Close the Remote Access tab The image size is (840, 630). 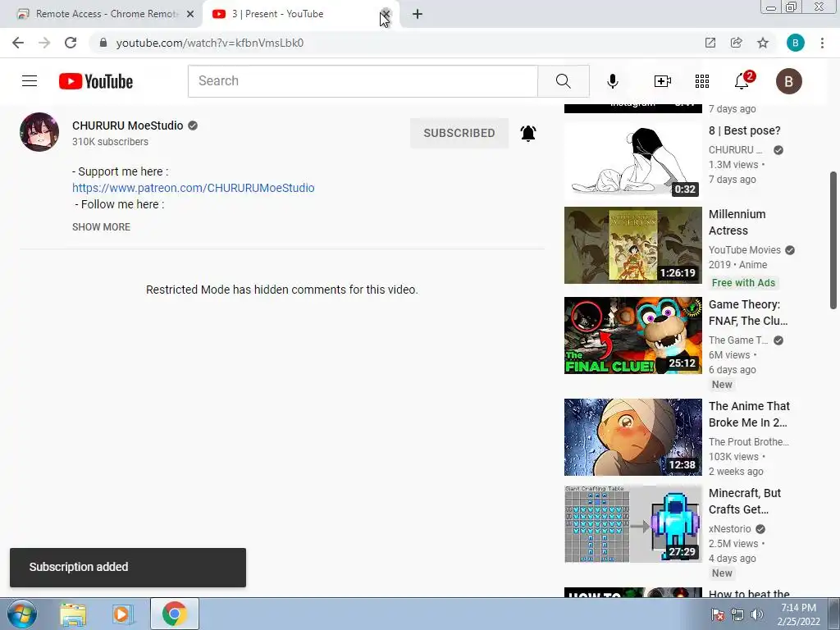click(x=190, y=15)
